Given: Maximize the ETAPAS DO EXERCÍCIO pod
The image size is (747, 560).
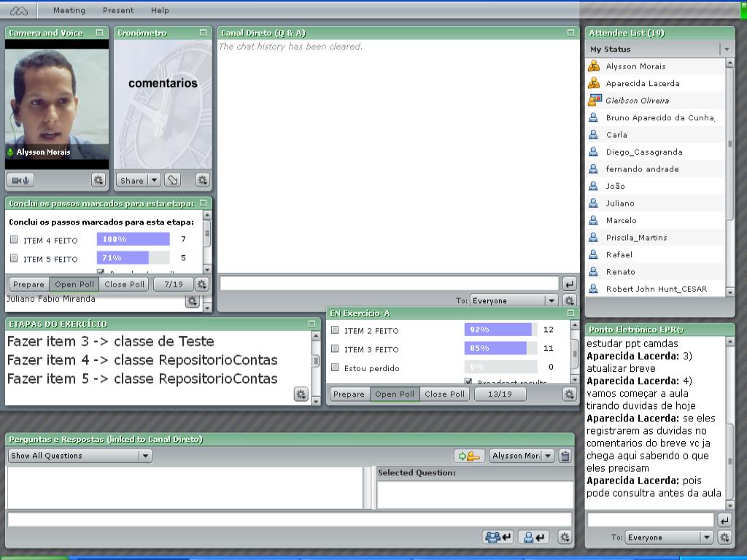Looking at the screenshot, I should (x=311, y=324).
